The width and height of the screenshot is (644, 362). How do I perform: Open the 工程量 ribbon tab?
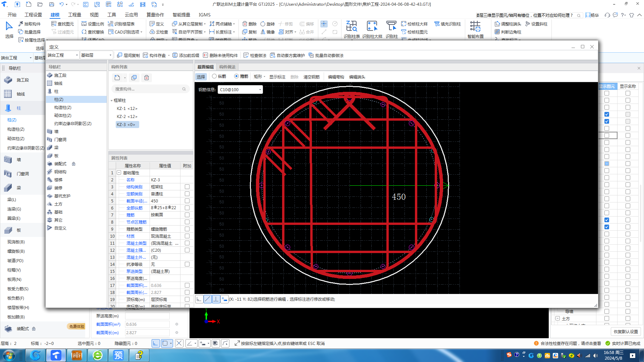(x=74, y=15)
